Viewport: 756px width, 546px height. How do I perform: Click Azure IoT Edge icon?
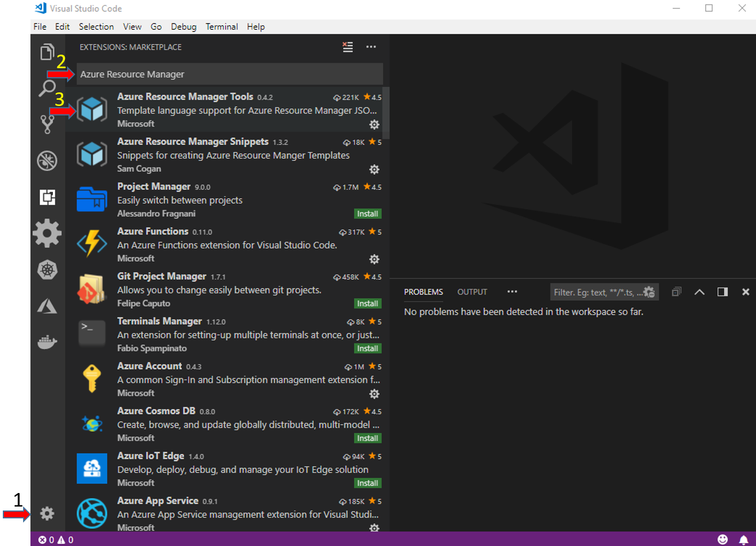point(92,468)
